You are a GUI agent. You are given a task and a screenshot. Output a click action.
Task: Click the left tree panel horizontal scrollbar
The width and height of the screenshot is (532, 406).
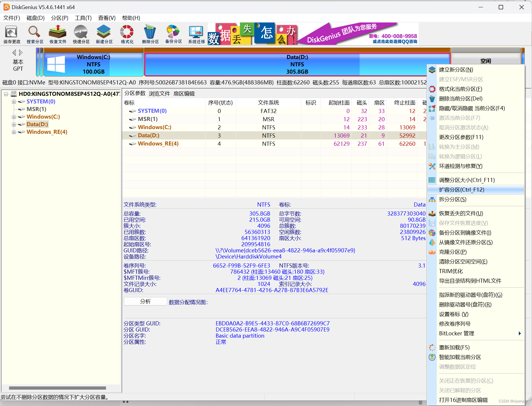(58, 388)
